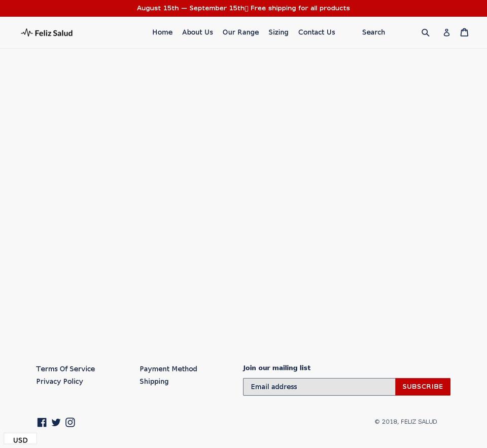Open the Sizing page
The height and width of the screenshot is (448, 487).
[279, 32]
